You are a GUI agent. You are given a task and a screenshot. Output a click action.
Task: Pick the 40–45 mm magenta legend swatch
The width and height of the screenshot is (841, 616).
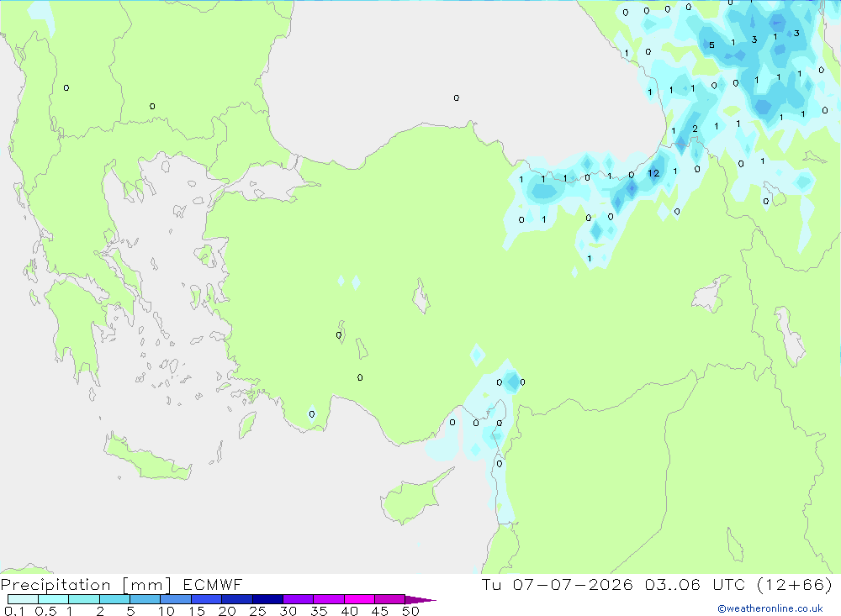pyautogui.click(x=359, y=599)
